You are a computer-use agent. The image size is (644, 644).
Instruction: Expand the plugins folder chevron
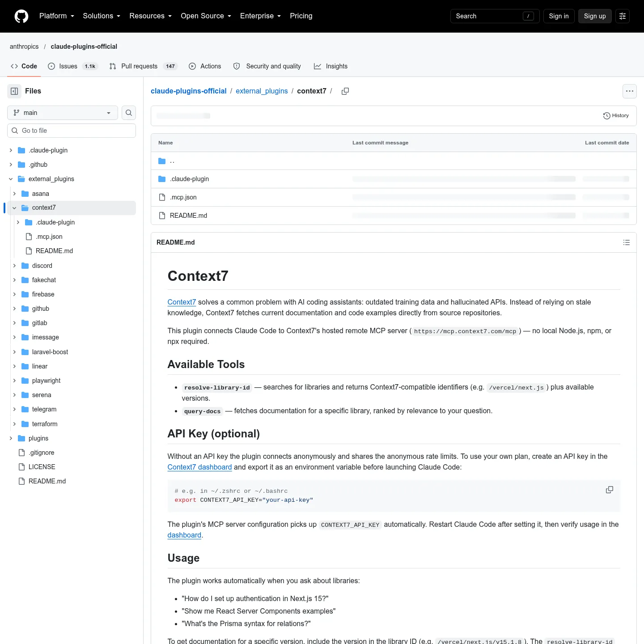point(11,438)
